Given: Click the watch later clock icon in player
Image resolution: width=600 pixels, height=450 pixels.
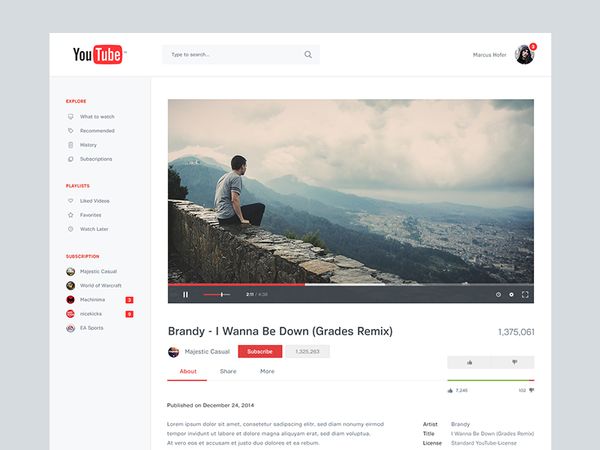Looking at the screenshot, I should click(x=498, y=294).
